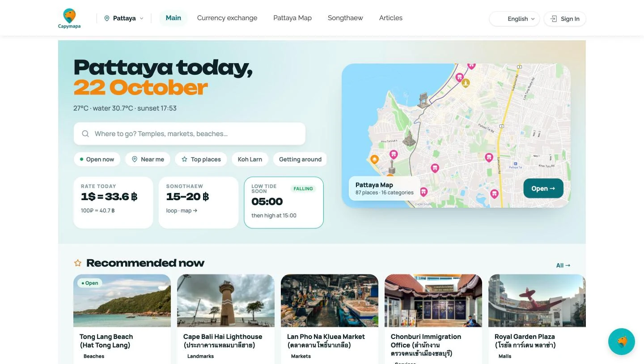Open the Lan Pho Na Kluea Market photo

click(x=330, y=300)
